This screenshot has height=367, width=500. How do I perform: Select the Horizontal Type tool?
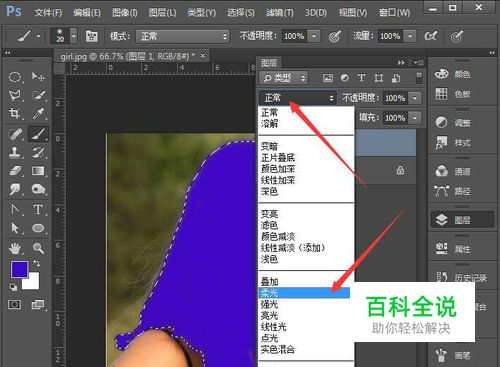pyautogui.click(x=38, y=210)
